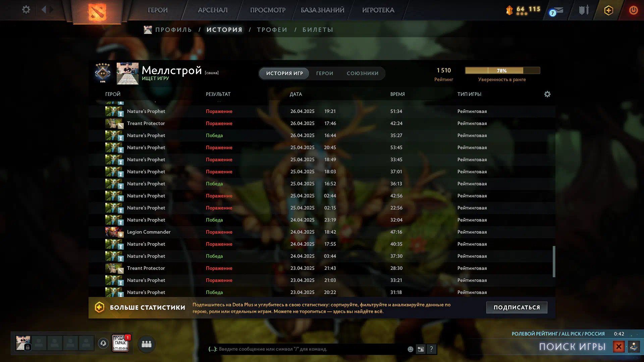644x362 pixels.
Task: Click the match history scrollbar thumb
Action: coord(554,262)
